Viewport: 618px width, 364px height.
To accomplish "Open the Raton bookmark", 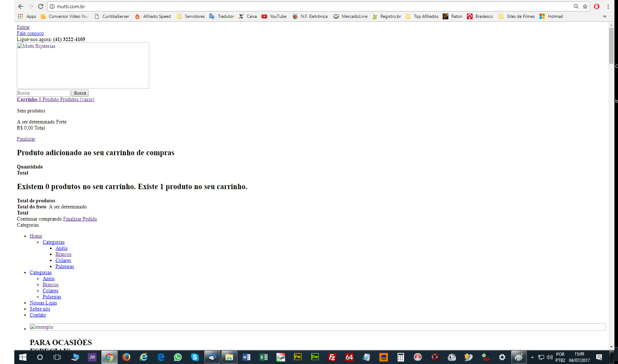I will (453, 16).
